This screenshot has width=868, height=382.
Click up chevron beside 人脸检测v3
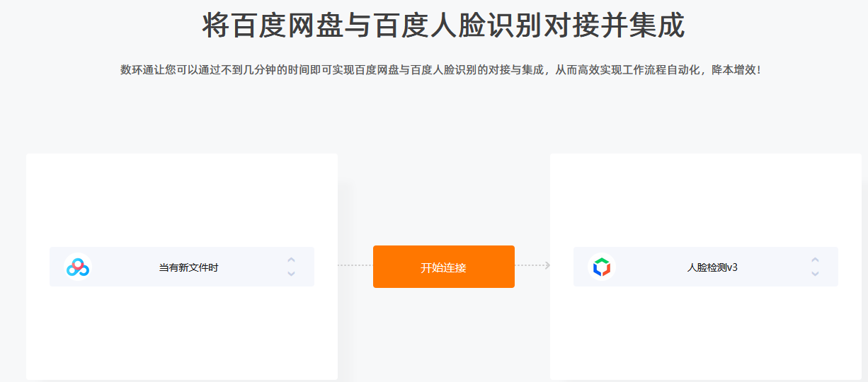815,260
